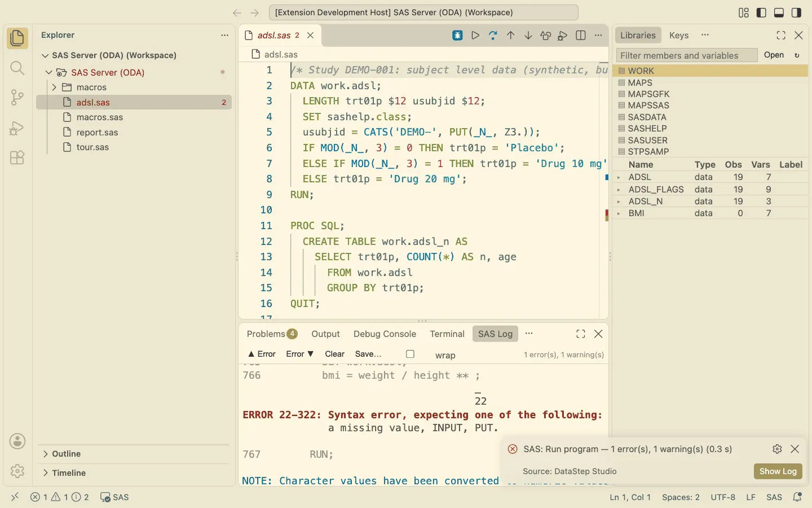Jump to the next error in SAS Log

point(299,354)
